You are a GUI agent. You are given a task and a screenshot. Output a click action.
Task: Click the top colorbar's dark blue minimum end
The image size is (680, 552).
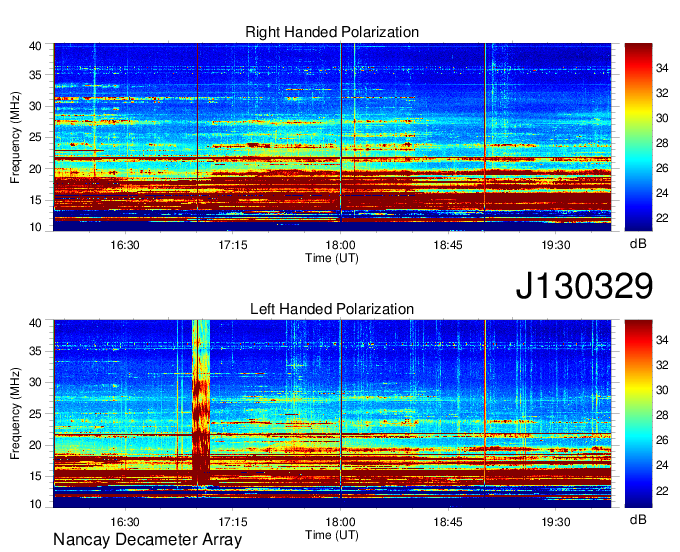pos(638,225)
